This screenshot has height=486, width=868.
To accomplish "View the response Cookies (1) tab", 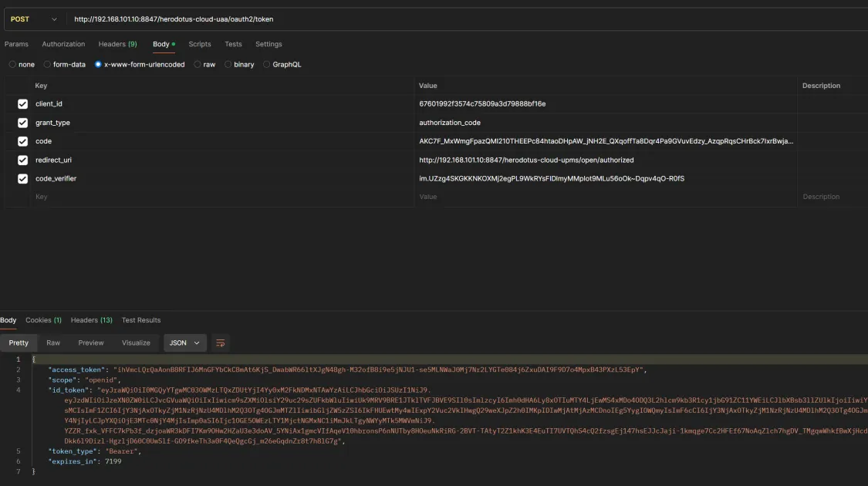I will coord(43,320).
